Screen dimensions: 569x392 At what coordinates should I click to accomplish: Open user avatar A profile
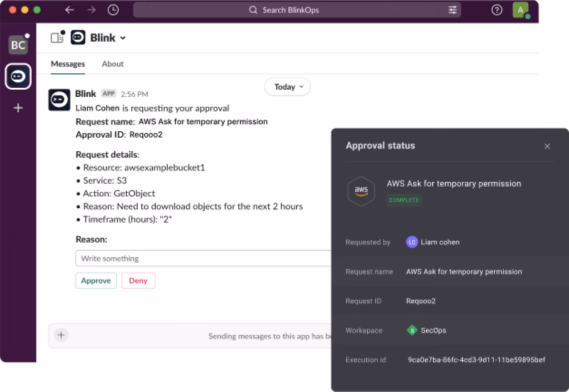pyautogui.click(x=521, y=10)
